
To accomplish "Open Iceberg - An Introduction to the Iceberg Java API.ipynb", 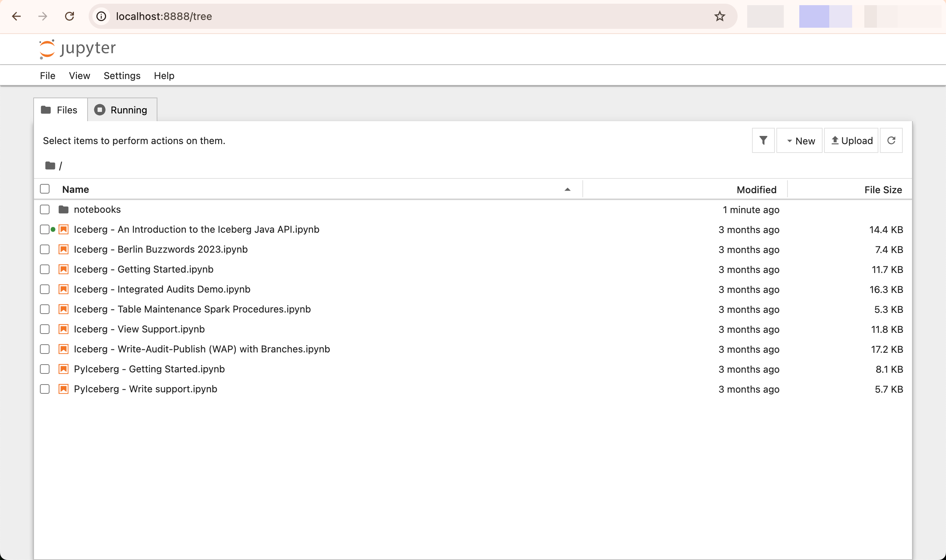I will [x=196, y=229].
